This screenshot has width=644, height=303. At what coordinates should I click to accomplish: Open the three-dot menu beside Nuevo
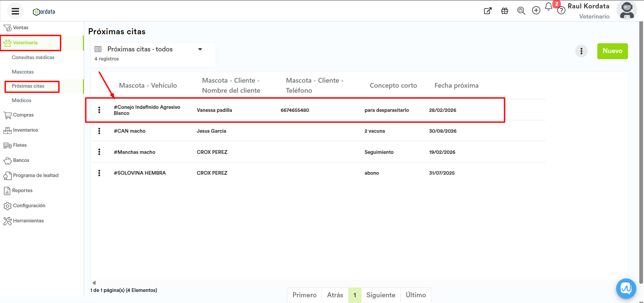pyautogui.click(x=581, y=51)
